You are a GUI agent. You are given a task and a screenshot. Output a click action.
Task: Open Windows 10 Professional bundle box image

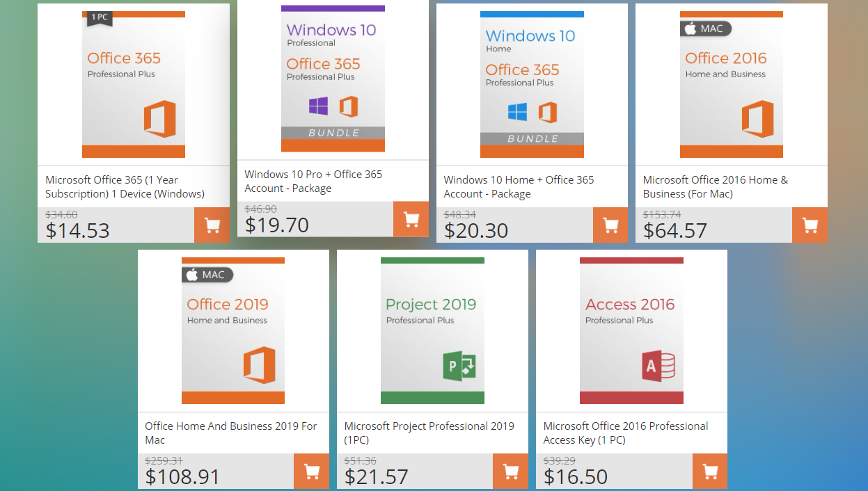click(333, 79)
